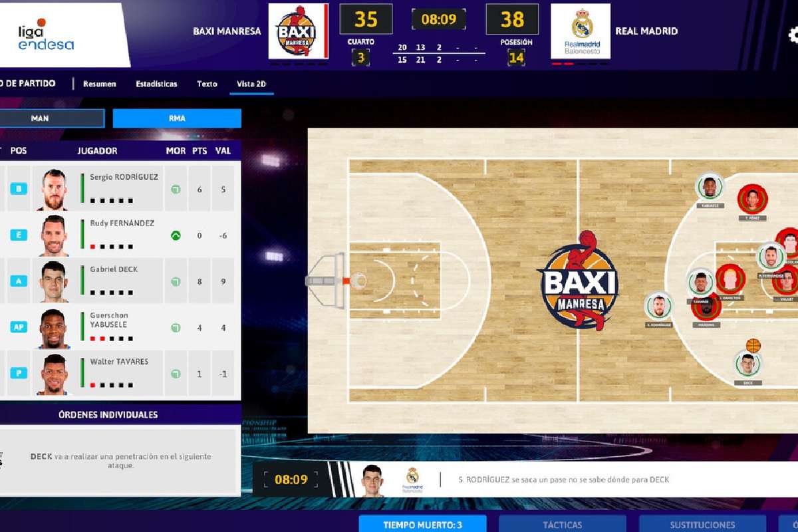Click the fifth rating square under Gabriel DECK
798x532 pixels.
point(130,292)
